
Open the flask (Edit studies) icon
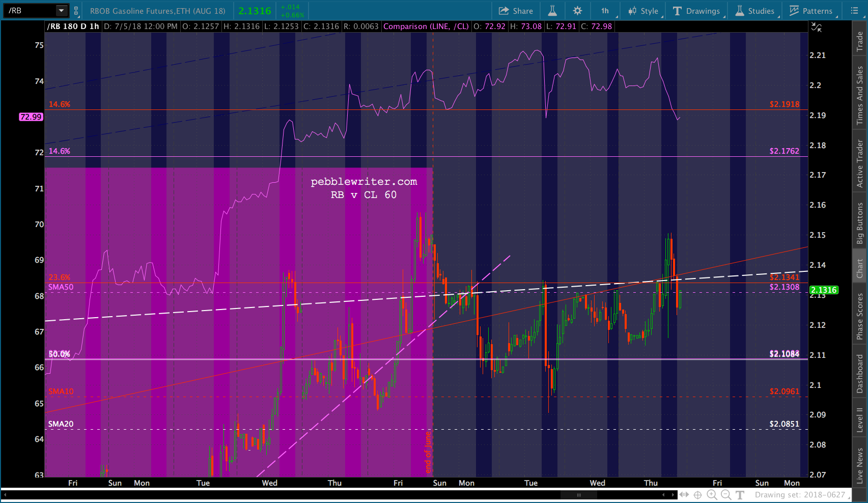(552, 11)
